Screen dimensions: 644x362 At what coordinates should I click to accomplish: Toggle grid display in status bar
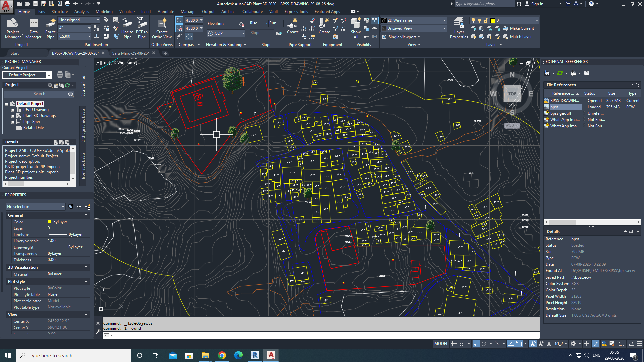click(x=454, y=344)
